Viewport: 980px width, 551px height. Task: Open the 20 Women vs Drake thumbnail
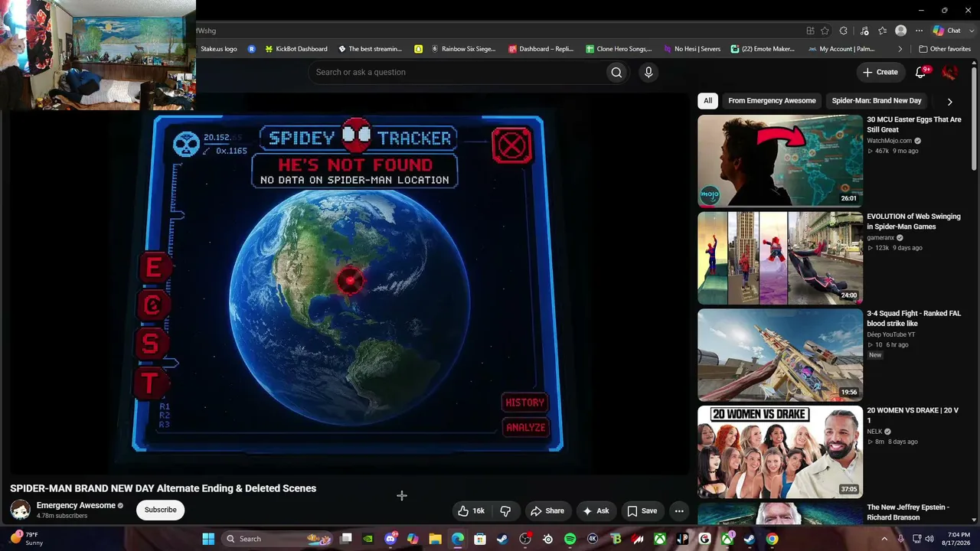(x=780, y=452)
